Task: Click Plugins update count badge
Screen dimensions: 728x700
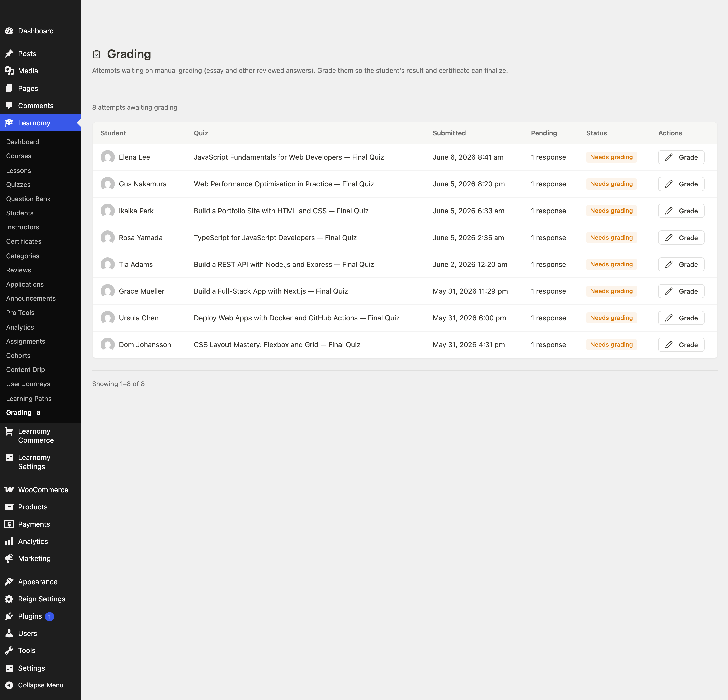Action: pos(49,616)
